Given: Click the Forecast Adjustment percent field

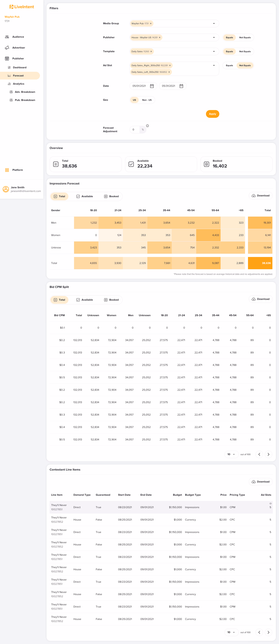Looking at the screenshot, I should (x=138, y=129).
